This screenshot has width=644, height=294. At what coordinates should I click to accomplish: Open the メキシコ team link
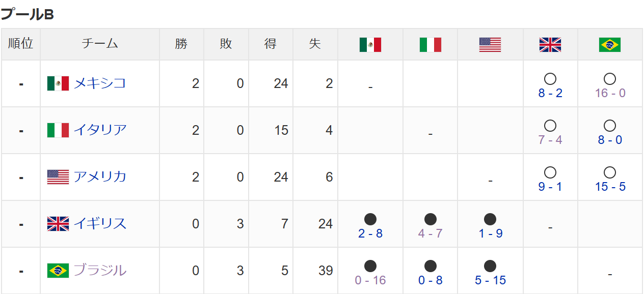(100, 83)
